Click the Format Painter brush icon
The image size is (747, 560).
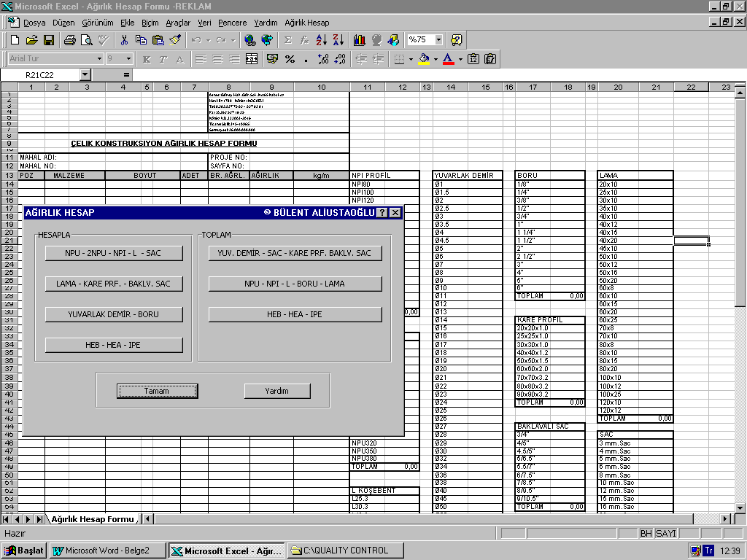(175, 40)
